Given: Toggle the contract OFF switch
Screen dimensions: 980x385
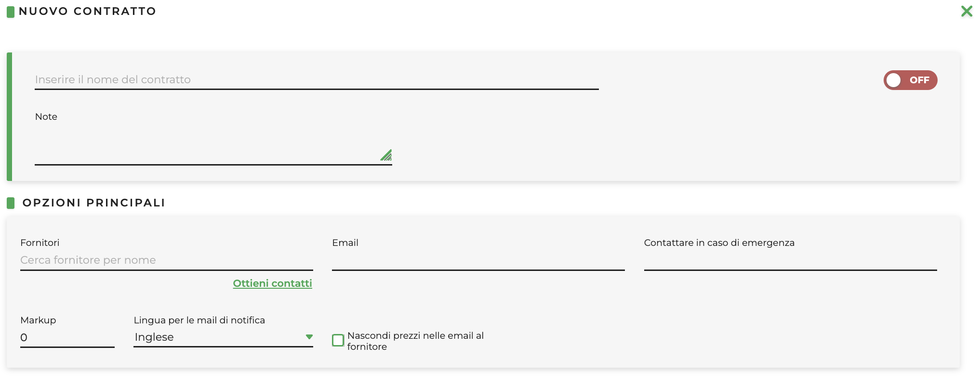Looking at the screenshot, I should point(910,80).
